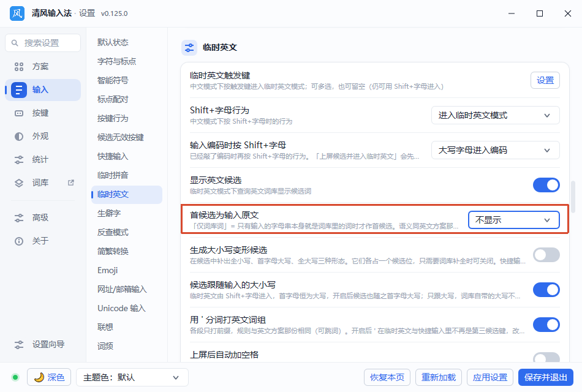Screen dimensions: 582x392
Task: Open the 首候选为输入原文 dropdown
Action: [514, 220]
